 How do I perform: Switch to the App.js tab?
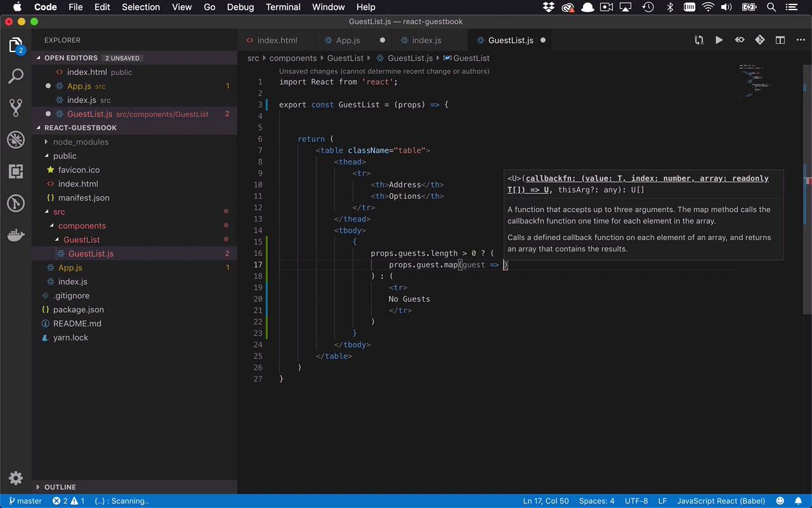(x=347, y=40)
